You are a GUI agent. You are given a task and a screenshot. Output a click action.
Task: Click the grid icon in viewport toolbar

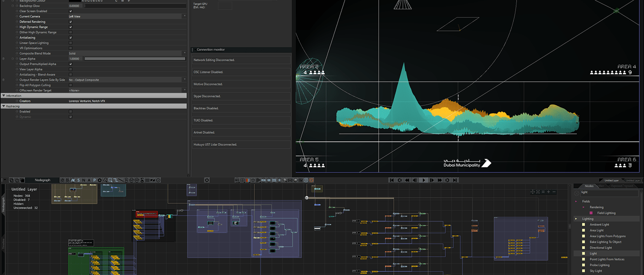242,180
